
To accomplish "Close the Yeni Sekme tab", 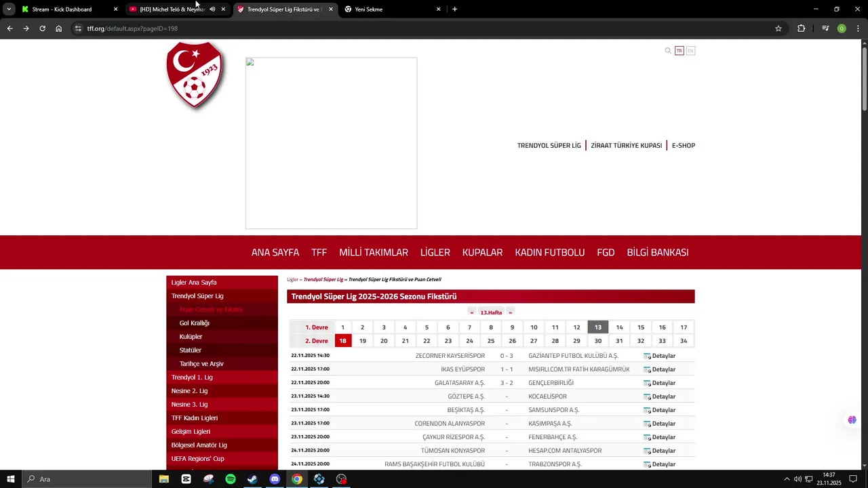I will pos(438,9).
